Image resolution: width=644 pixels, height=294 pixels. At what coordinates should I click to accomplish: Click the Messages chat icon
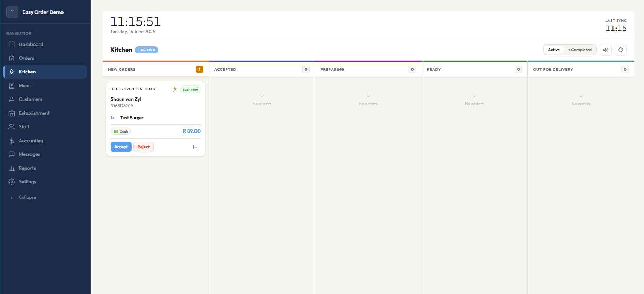[x=12, y=154]
